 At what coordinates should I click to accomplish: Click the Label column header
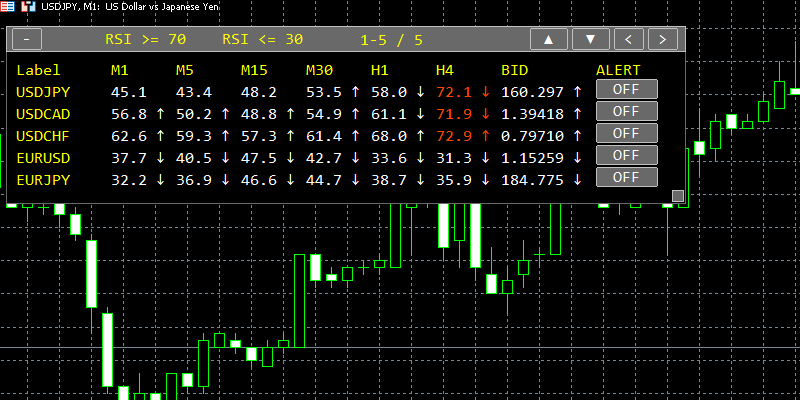[x=38, y=70]
